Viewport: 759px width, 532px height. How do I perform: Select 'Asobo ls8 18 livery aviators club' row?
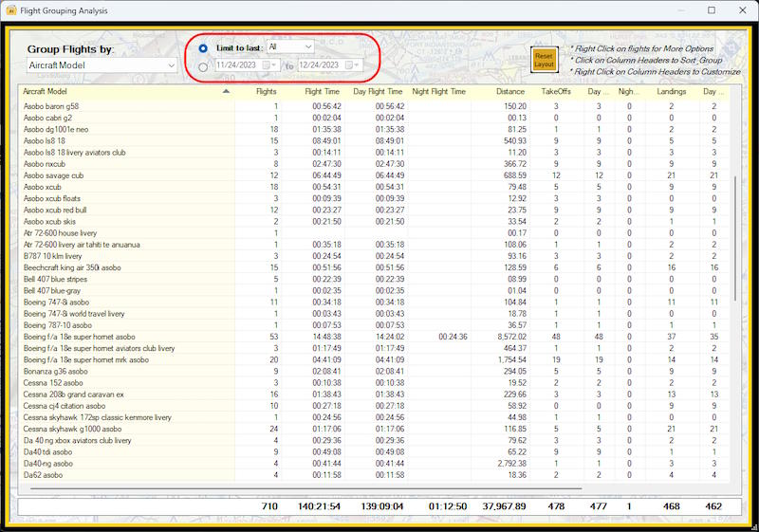[373, 153]
